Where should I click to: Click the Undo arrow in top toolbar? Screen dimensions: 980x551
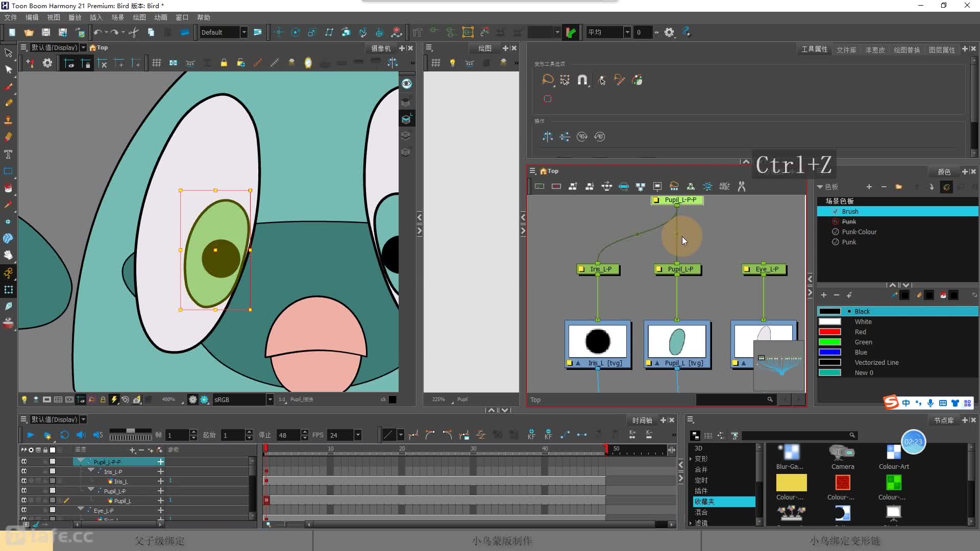coord(97,32)
